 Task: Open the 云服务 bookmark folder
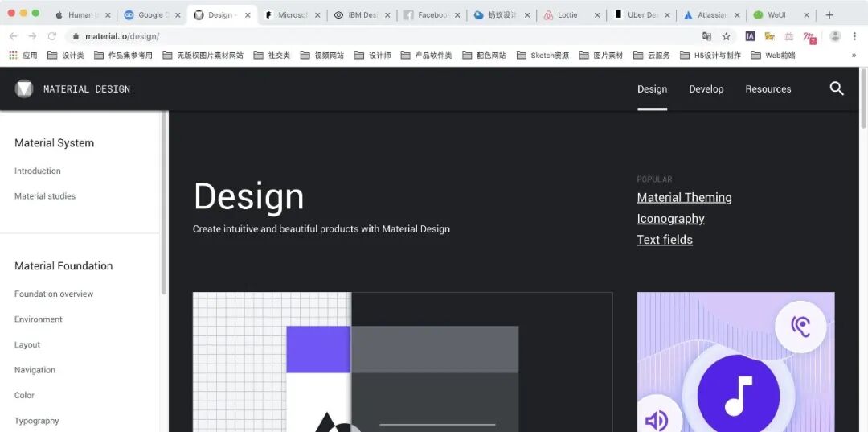click(x=652, y=56)
